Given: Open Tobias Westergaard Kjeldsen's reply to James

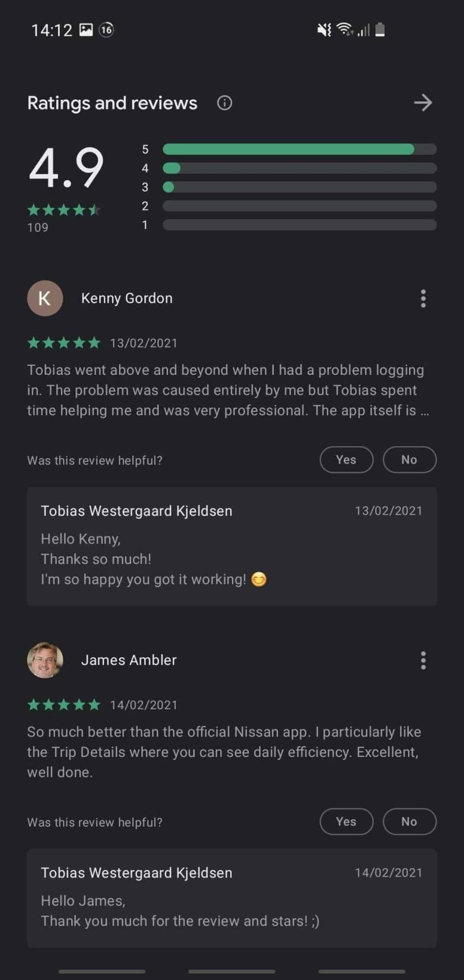Looking at the screenshot, I should click(232, 898).
